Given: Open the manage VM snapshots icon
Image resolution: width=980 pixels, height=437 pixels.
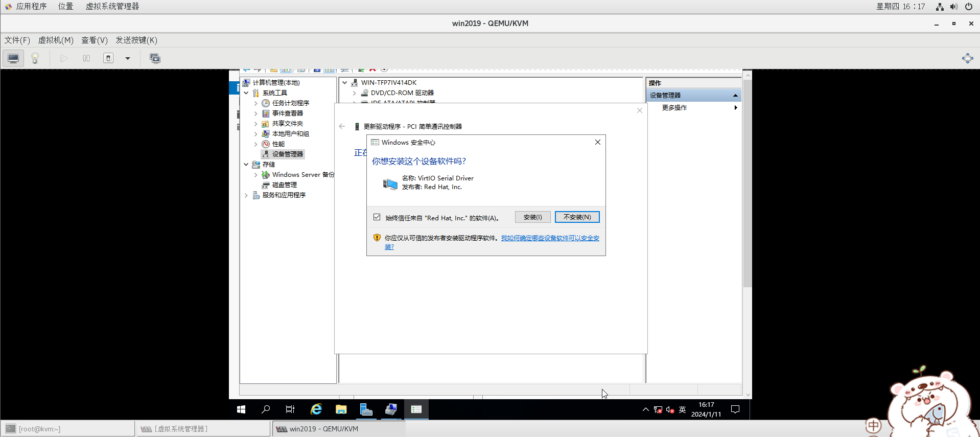Looking at the screenshot, I should point(155,58).
